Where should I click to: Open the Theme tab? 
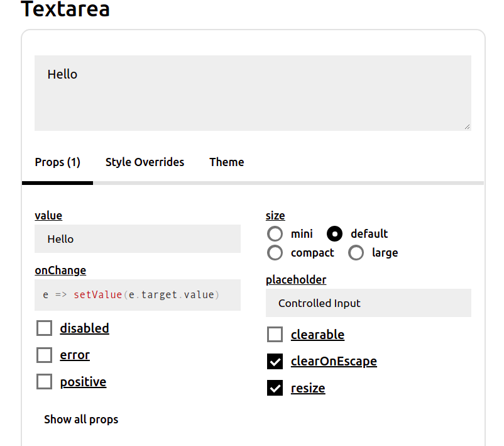[227, 162]
